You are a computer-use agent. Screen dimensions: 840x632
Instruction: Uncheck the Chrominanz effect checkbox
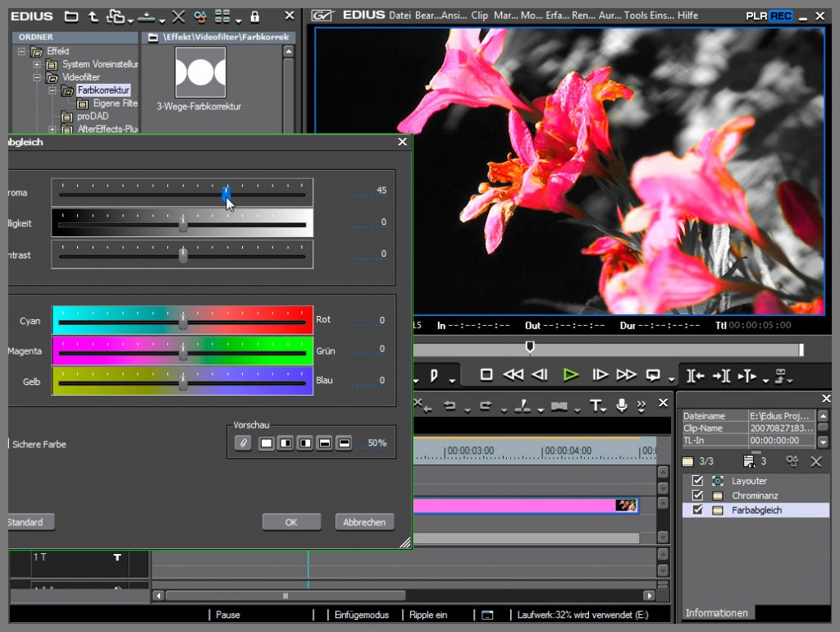698,496
